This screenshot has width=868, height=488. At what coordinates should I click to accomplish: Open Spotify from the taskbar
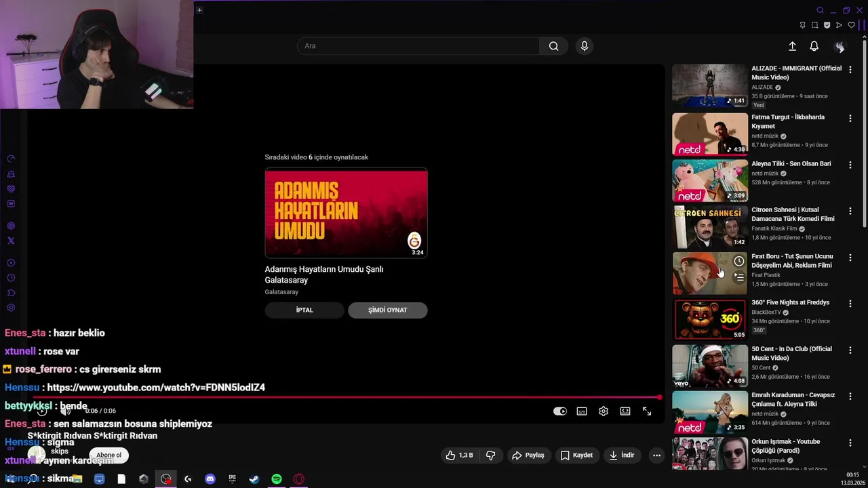tap(277, 479)
